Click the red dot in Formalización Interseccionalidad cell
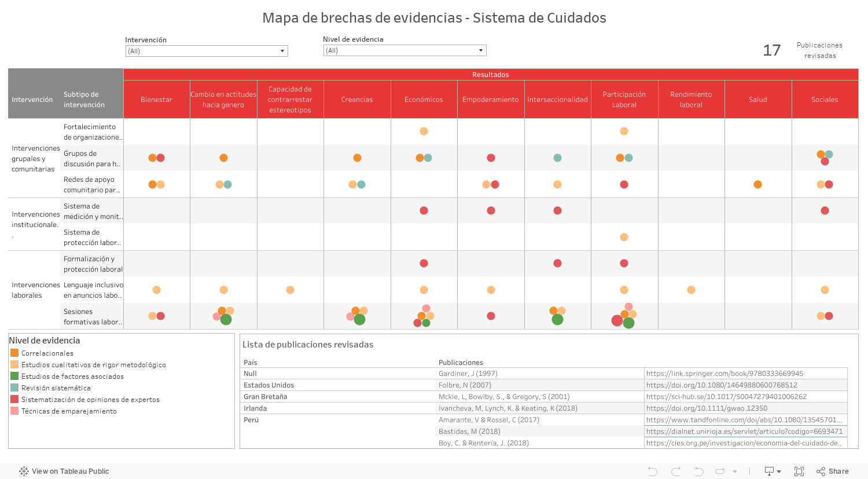The width and height of the screenshot is (868, 479). (x=557, y=263)
